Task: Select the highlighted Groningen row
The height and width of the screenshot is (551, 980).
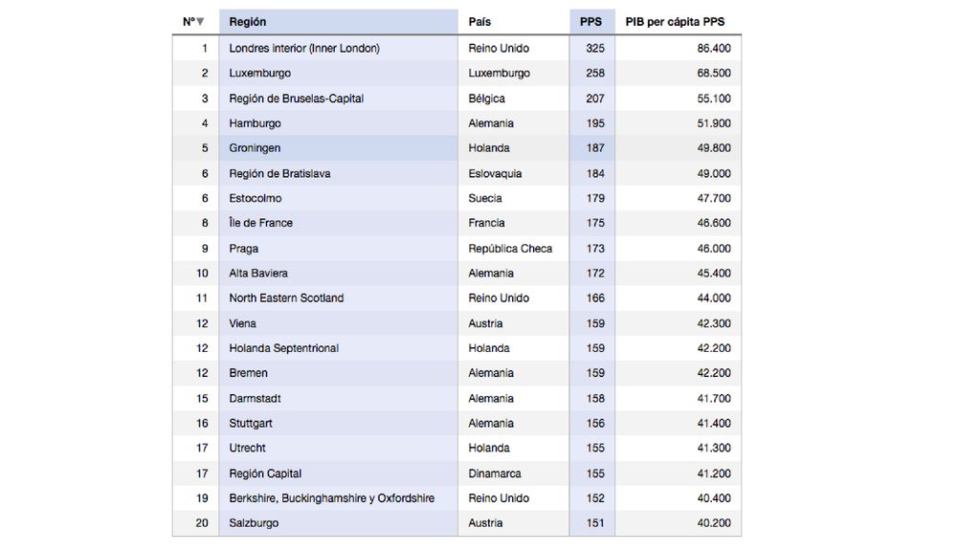Action: (457, 148)
